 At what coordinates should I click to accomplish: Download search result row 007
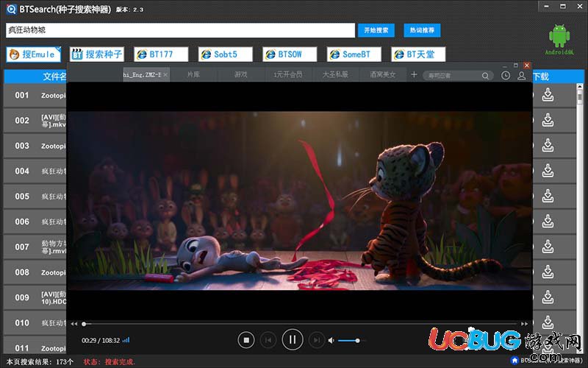coord(548,247)
